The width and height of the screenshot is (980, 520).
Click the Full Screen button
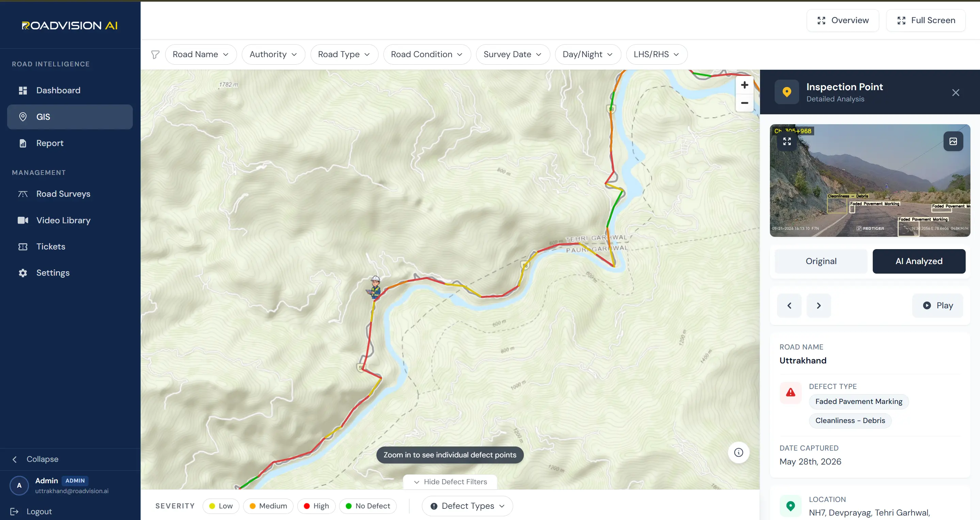[926, 20]
